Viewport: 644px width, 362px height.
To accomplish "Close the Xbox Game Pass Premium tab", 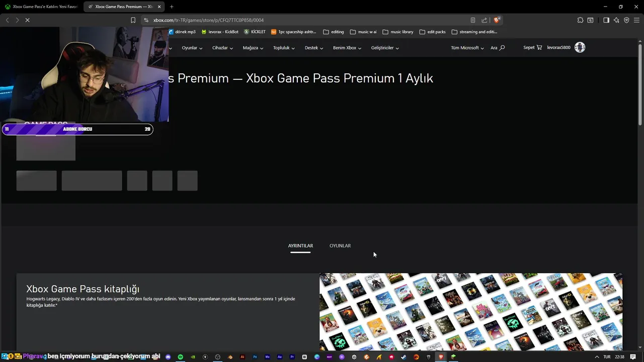I will coord(159,7).
